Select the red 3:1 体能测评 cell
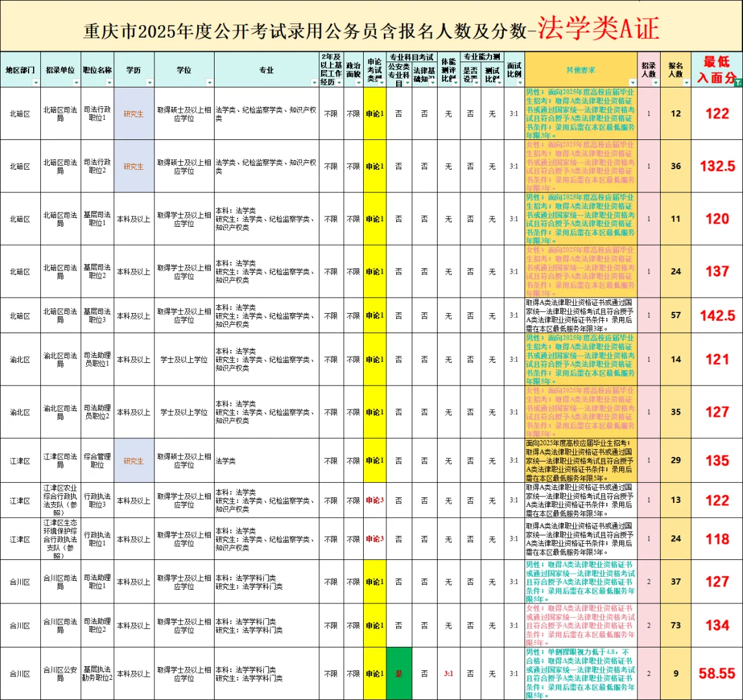 coord(448,673)
